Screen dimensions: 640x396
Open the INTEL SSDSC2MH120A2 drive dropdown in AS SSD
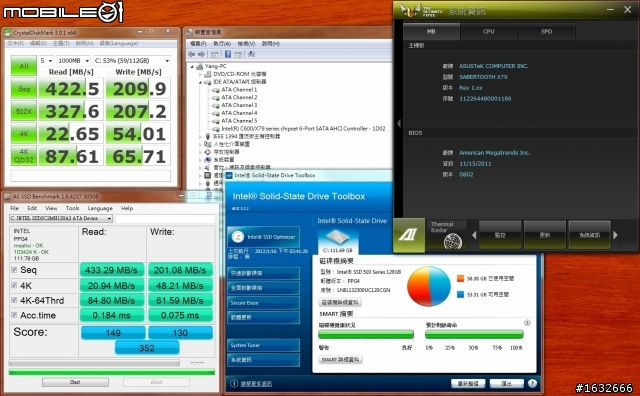61,219
